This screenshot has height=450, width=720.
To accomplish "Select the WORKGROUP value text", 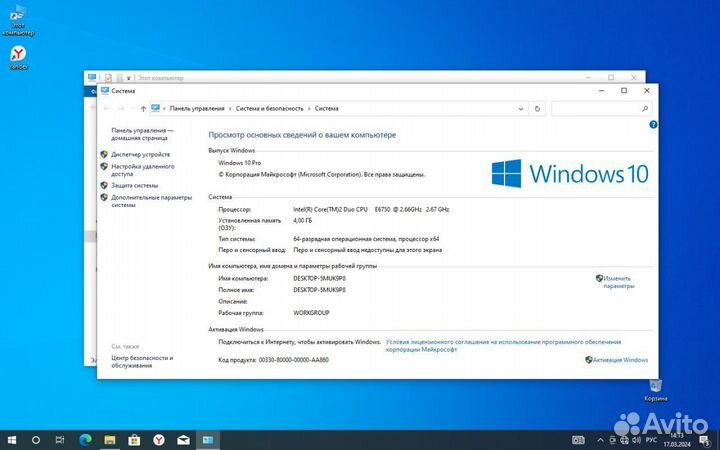I will click(x=311, y=313).
